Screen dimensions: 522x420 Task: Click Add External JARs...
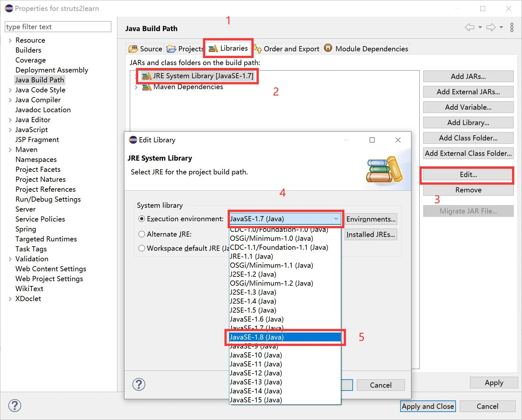tap(468, 92)
